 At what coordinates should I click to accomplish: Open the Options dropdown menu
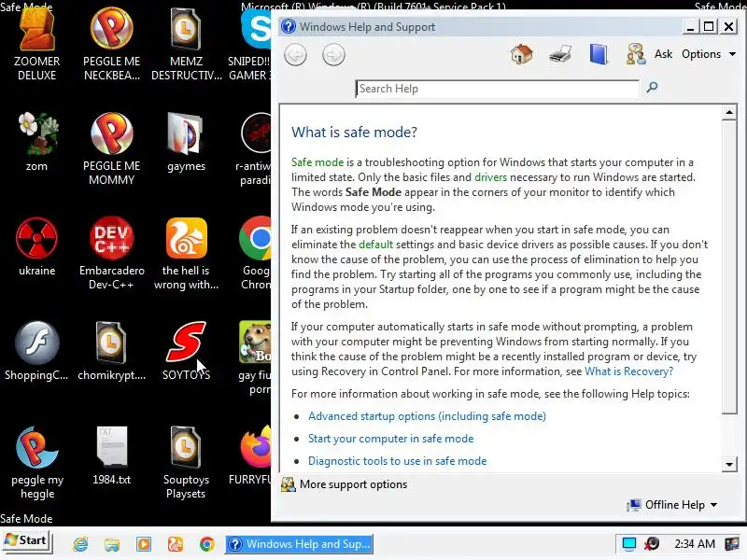(709, 54)
